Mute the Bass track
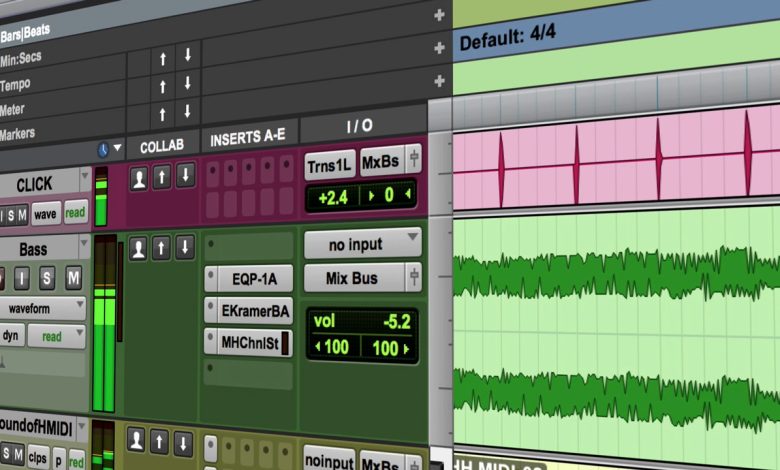The width and height of the screenshot is (780, 470). 73,278
